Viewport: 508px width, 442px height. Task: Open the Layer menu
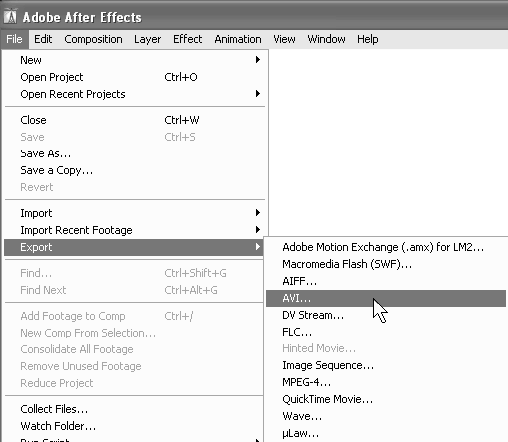click(x=147, y=39)
